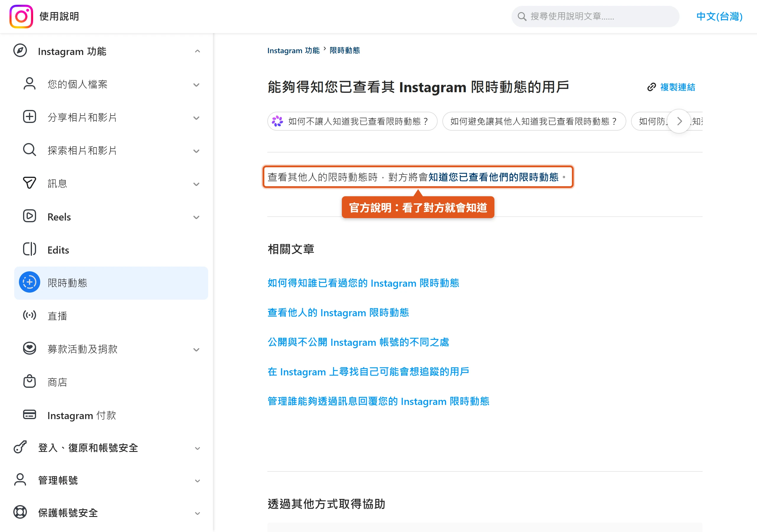This screenshot has width=757, height=532.
Task: Click the heart icon for 募款活動及捐款
Action: tap(29, 348)
